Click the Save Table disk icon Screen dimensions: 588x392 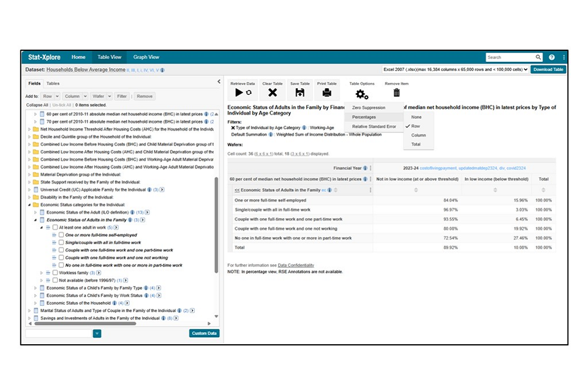(300, 92)
